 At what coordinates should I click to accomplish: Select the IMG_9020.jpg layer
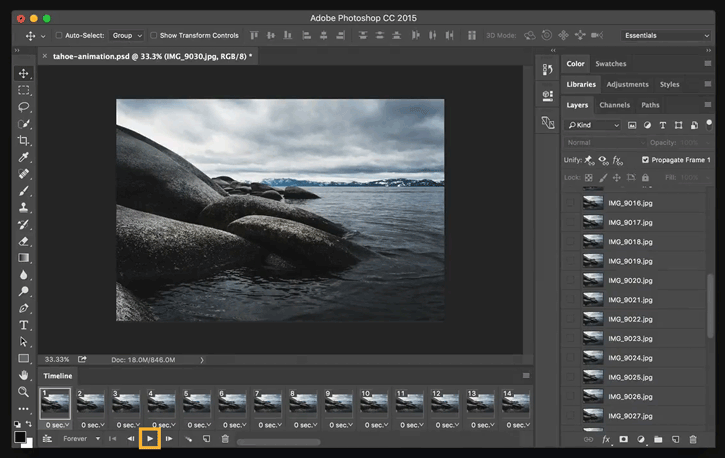coord(630,280)
